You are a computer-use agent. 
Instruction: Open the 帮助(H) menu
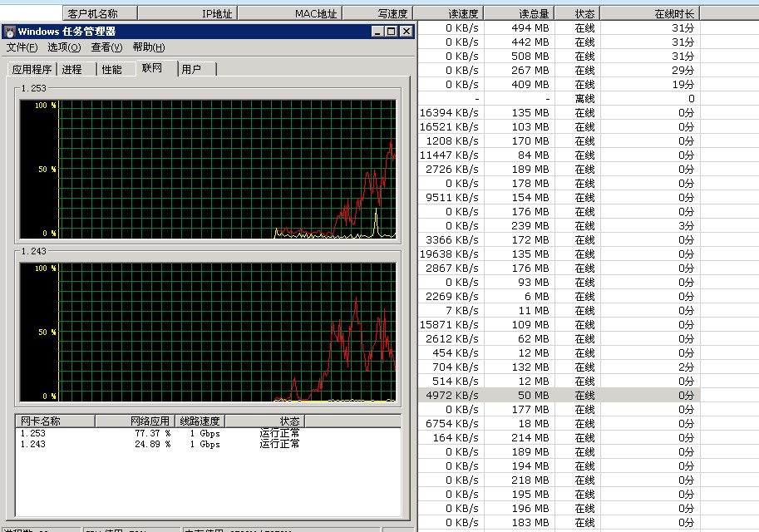click(149, 47)
